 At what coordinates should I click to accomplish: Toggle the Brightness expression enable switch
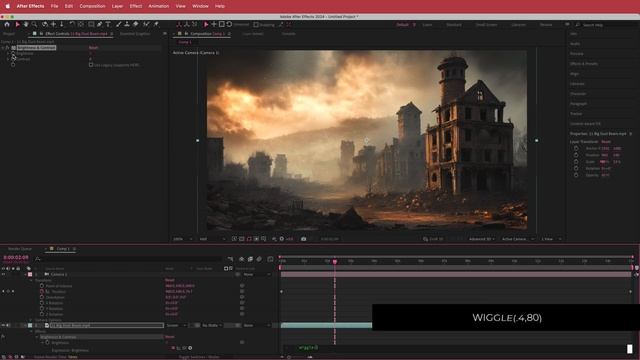(x=173, y=348)
